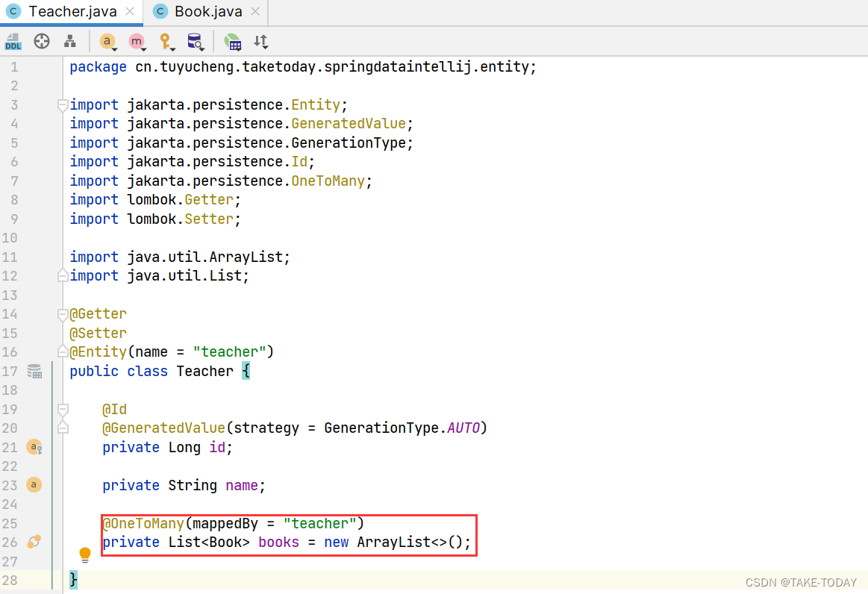The height and width of the screenshot is (594, 868).
Task: Click the up-down arrows sorting toolbar icon
Action: 259,42
